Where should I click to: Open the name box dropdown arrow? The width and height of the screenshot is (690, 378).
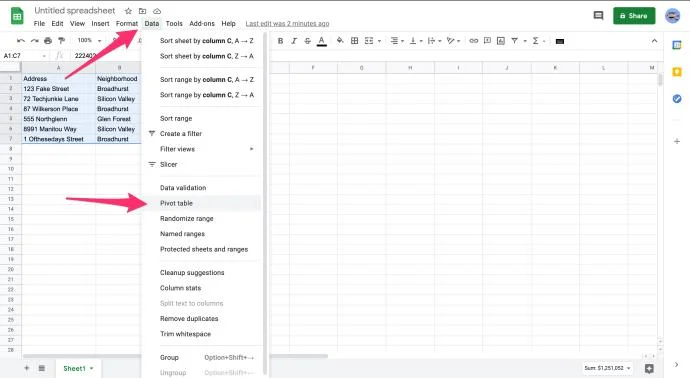tap(44, 56)
